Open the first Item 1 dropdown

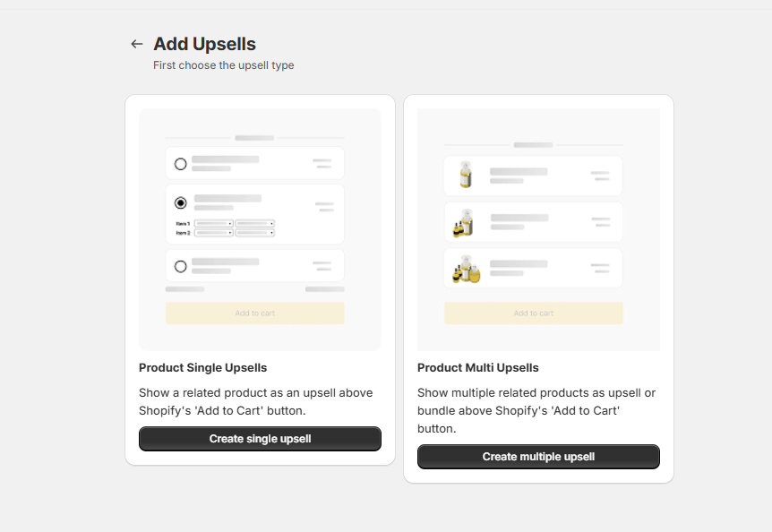point(214,223)
